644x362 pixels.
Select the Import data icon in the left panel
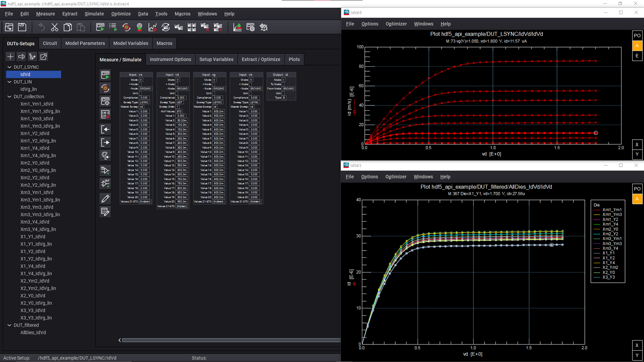pos(105,129)
